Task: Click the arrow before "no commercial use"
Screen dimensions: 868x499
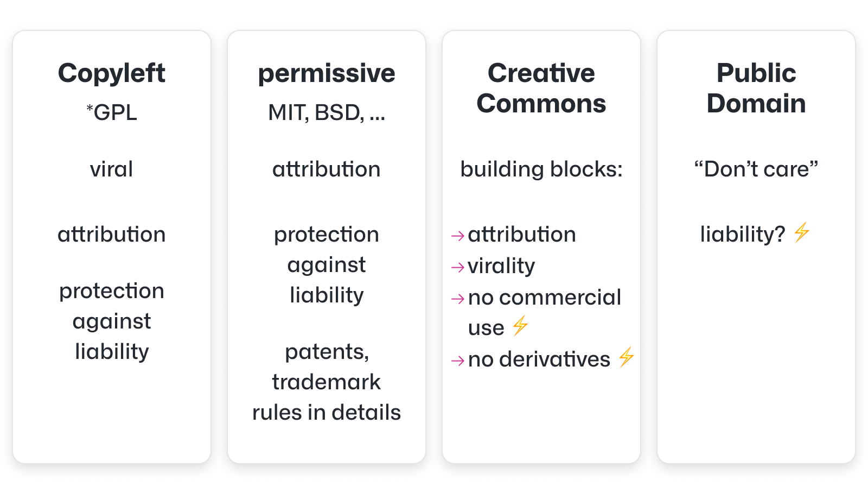Action: point(457,299)
